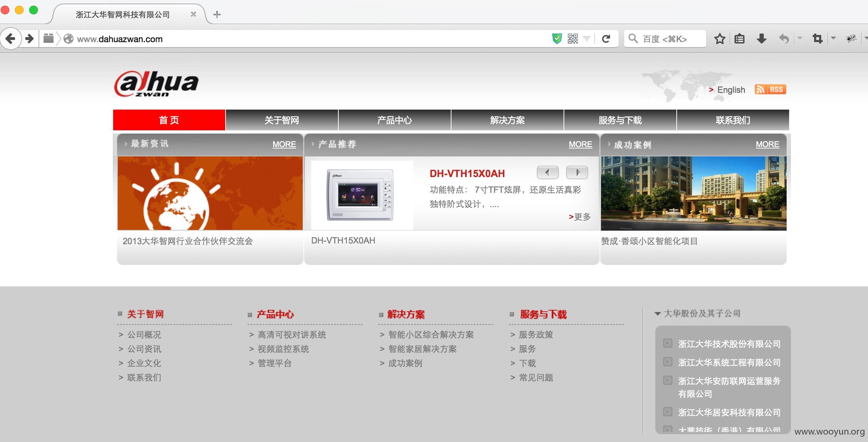This screenshot has width=868, height=442.
Task: Open footer link 公司资讯
Action: coord(144,349)
